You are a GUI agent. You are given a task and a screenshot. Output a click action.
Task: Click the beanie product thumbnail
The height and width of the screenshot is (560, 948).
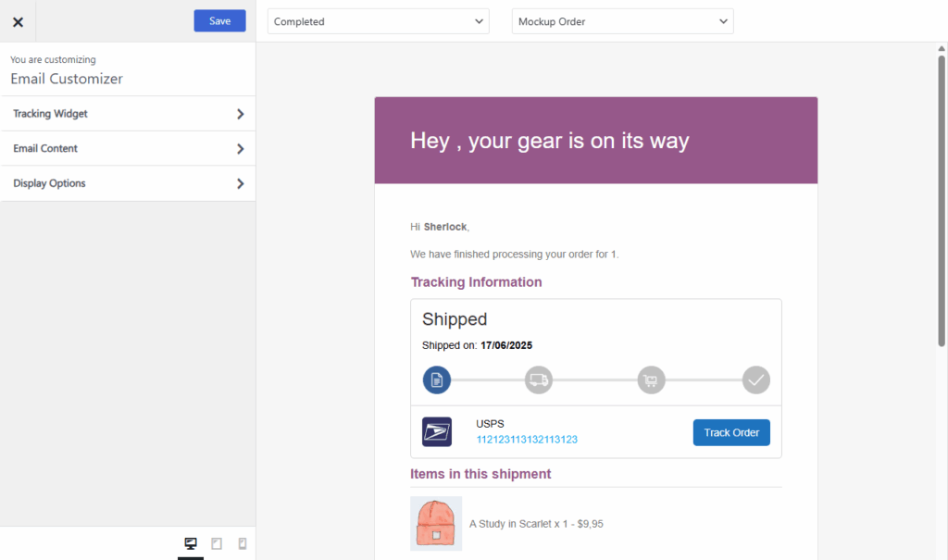(436, 523)
